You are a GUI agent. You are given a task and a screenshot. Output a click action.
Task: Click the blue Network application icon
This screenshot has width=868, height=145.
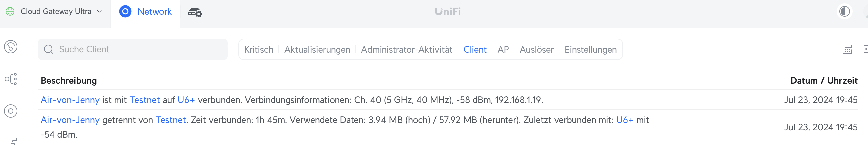tap(125, 11)
